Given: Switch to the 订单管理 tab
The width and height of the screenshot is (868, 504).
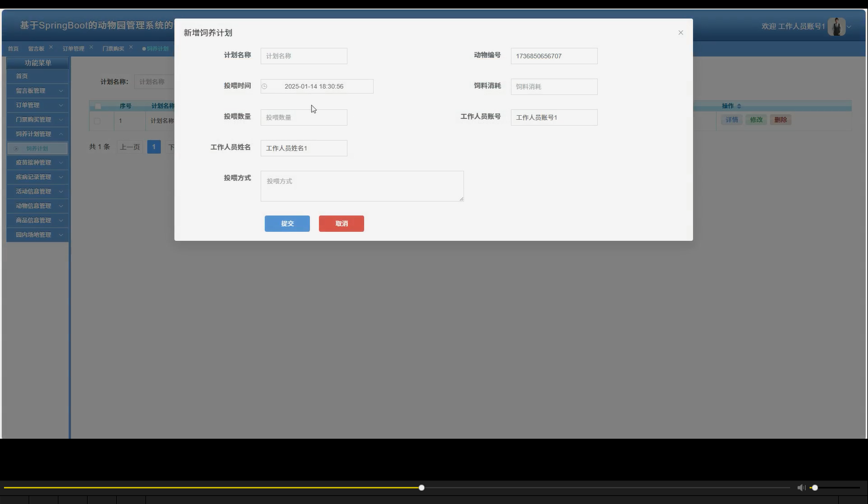Looking at the screenshot, I should click(73, 49).
